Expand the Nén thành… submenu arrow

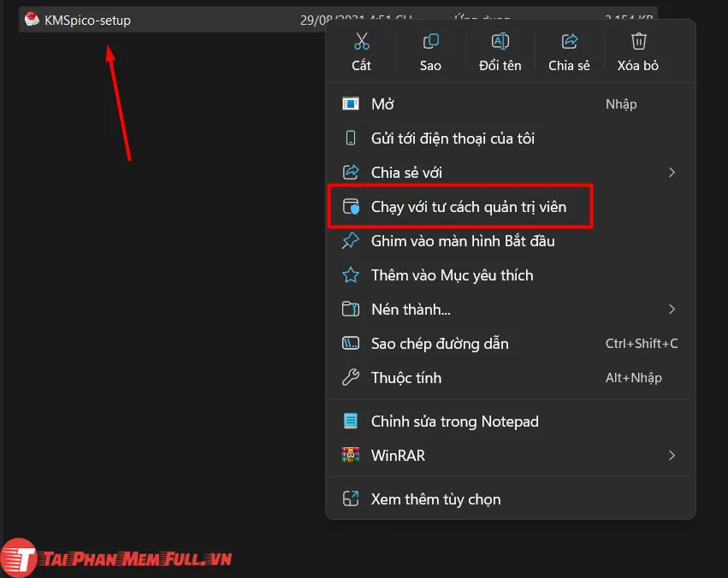672,310
